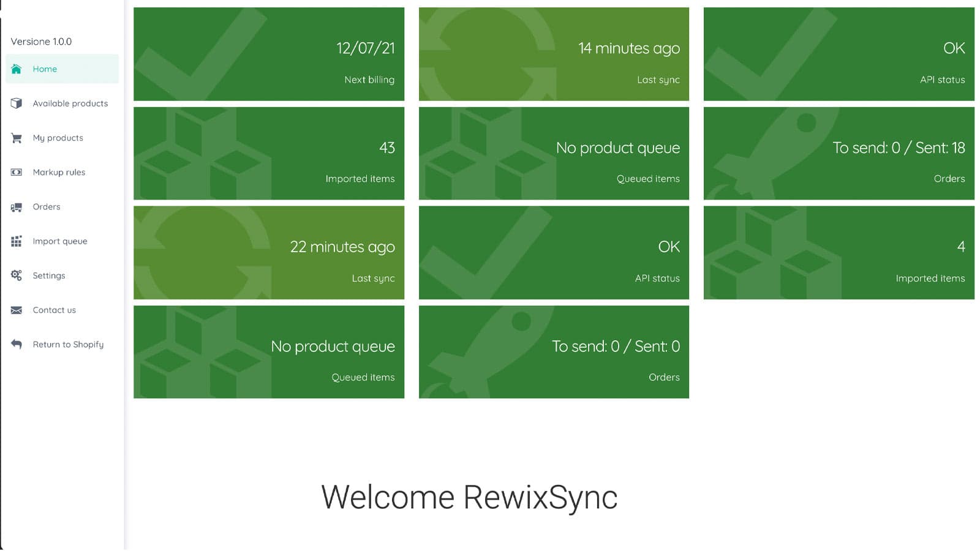Open the Orders page from the sidebar

[x=46, y=207]
